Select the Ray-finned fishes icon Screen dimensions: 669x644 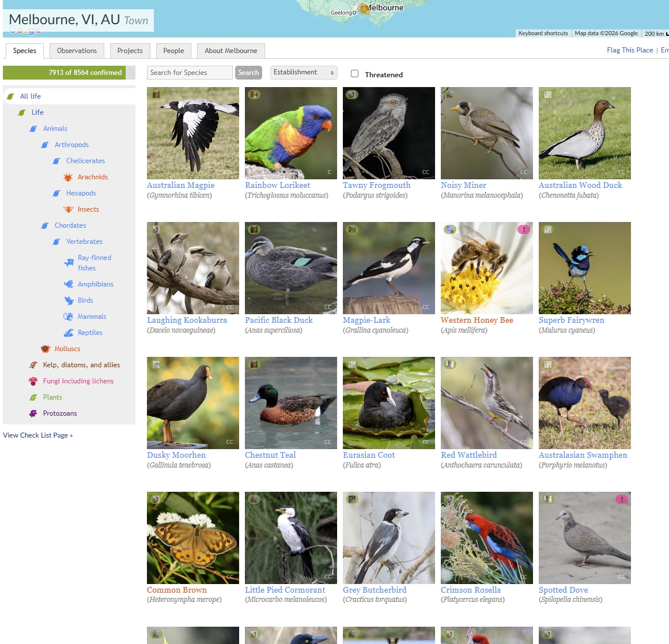pos(69,263)
